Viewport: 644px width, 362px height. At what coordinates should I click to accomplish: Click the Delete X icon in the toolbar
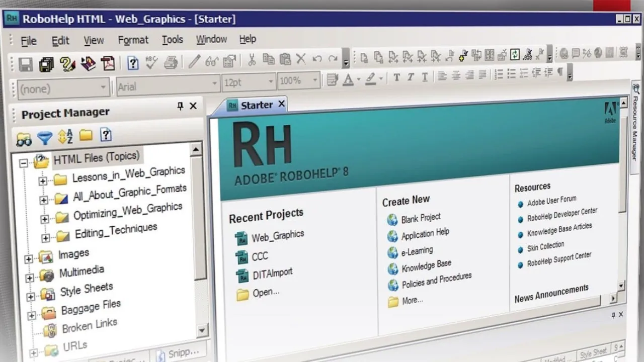301,59
